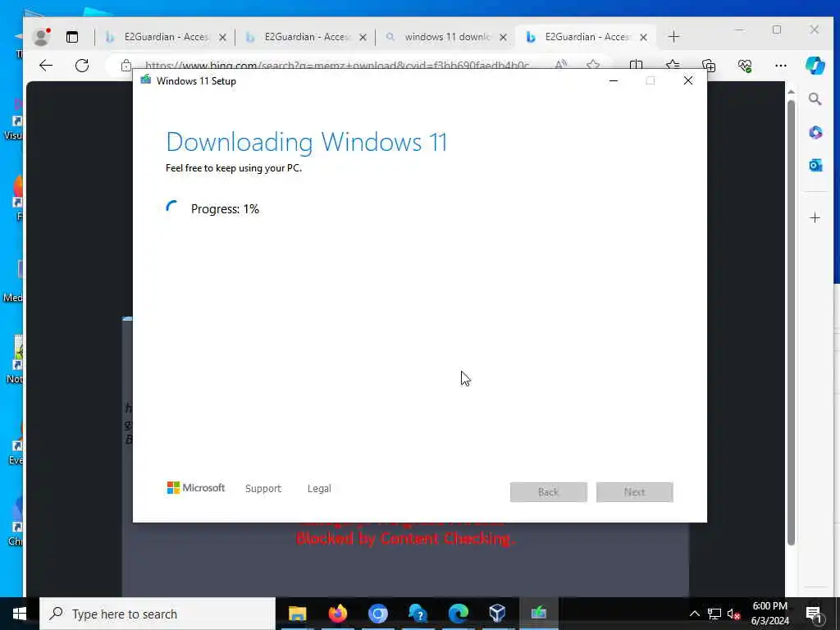Close the first E2Guardian tab
This screenshot has width=840, height=630.
point(223,37)
